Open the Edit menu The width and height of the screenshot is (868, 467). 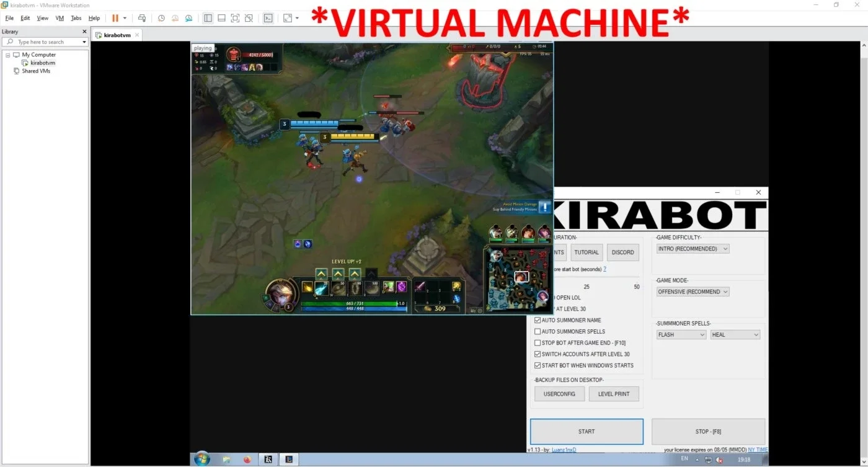(x=25, y=18)
